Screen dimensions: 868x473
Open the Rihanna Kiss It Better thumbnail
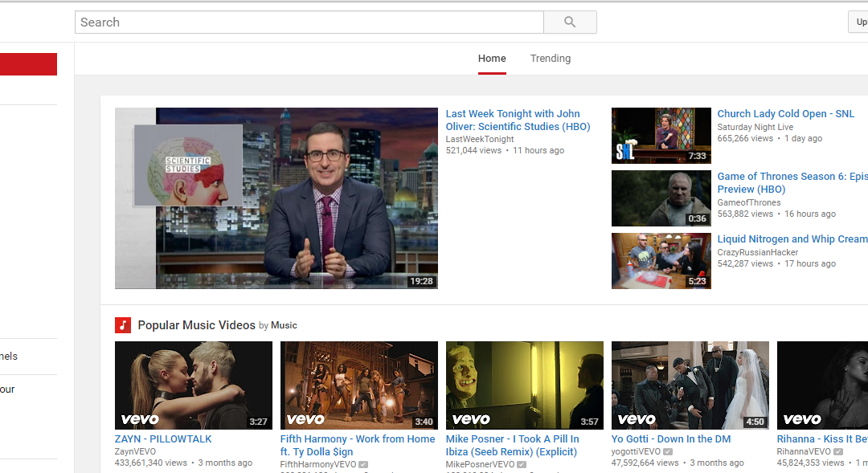click(823, 385)
